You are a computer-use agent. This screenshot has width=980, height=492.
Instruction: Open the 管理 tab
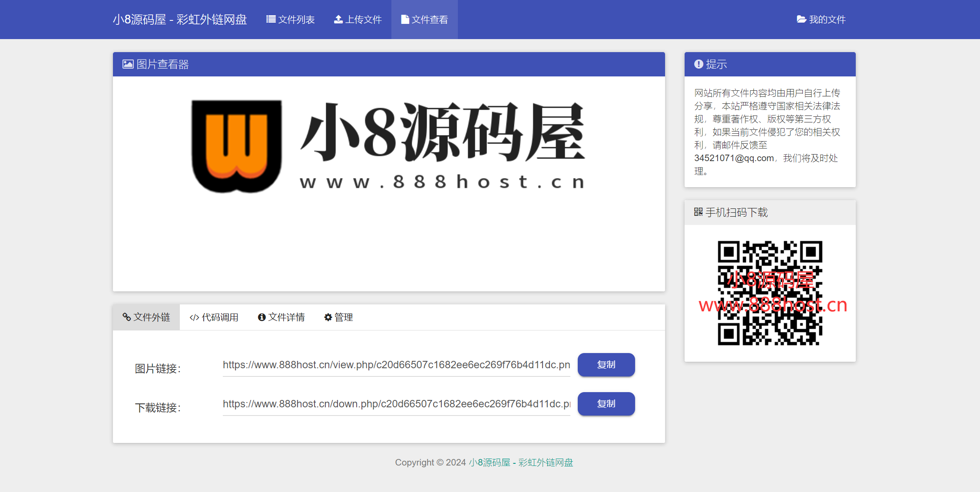pos(338,317)
